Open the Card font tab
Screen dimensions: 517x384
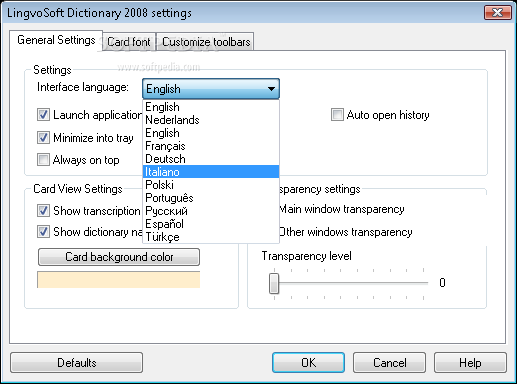[x=129, y=42]
